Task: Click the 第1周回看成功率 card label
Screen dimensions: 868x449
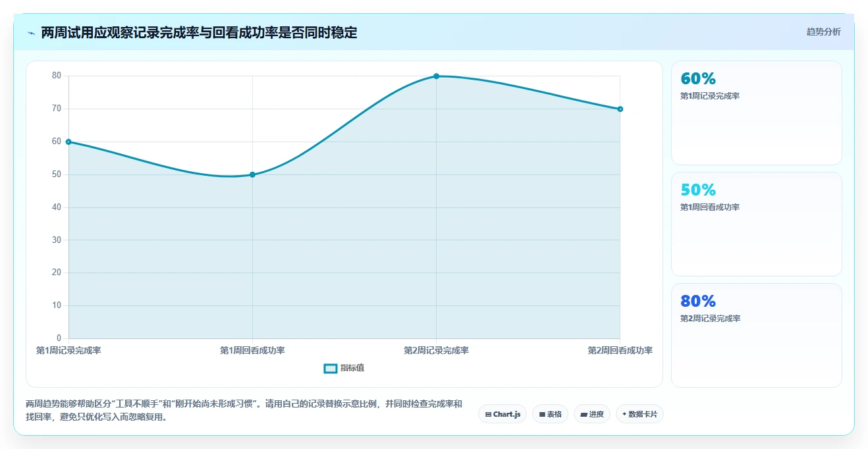Action: point(710,207)
